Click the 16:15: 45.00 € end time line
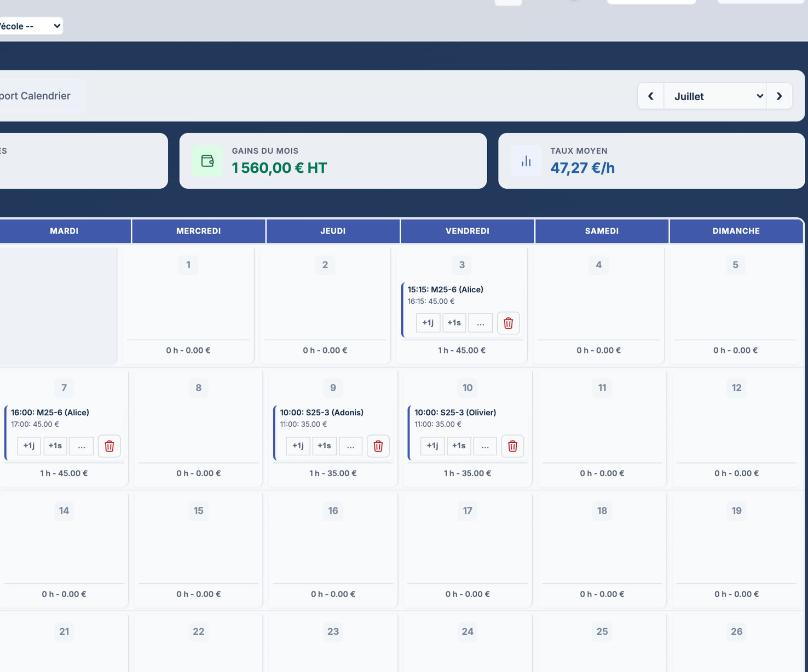The width and height of the screenshot is (808, 672). click(x=431, y=302)
